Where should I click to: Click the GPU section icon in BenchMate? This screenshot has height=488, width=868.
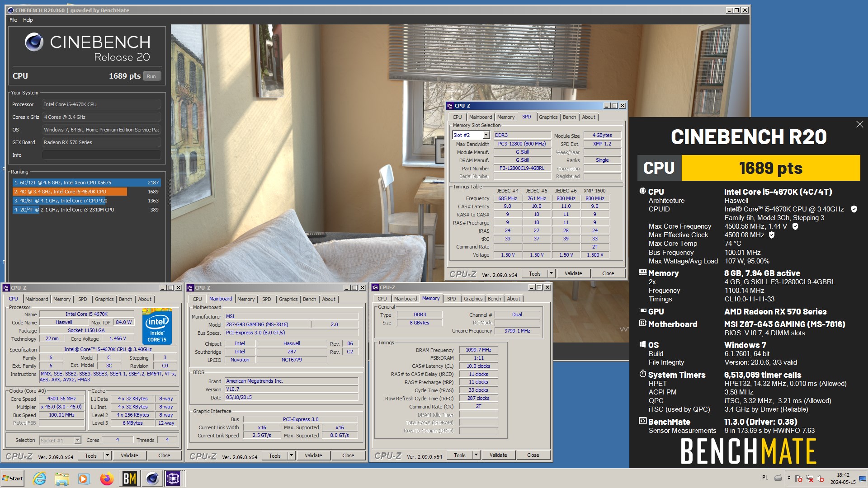[x=642, y=311]
